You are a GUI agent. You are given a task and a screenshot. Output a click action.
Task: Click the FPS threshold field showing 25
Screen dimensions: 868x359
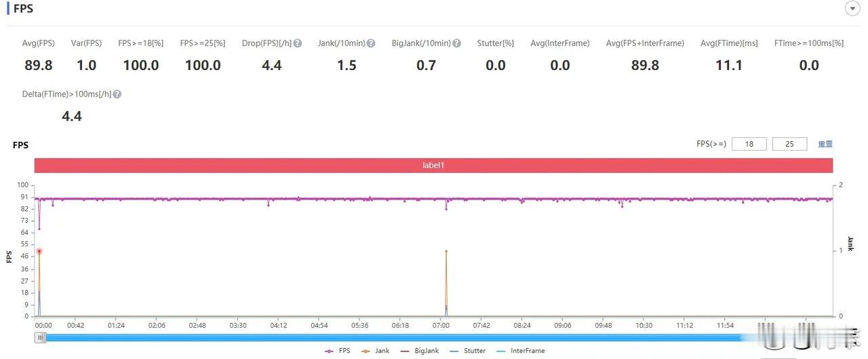[789, 144]
